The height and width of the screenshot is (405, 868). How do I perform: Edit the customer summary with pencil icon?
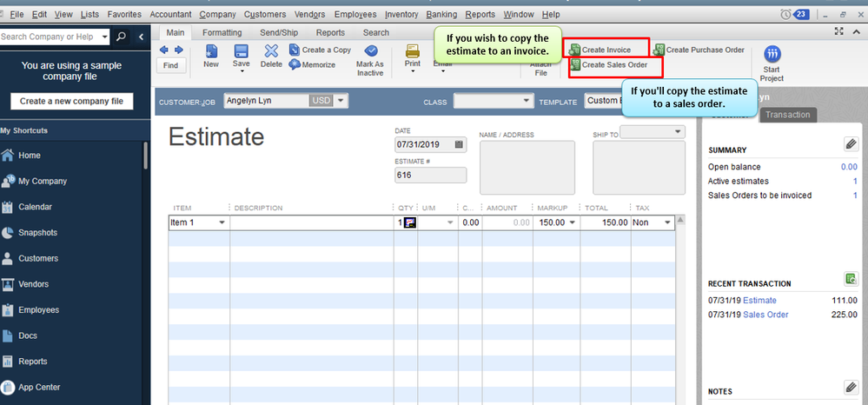[x=851, y=144]
